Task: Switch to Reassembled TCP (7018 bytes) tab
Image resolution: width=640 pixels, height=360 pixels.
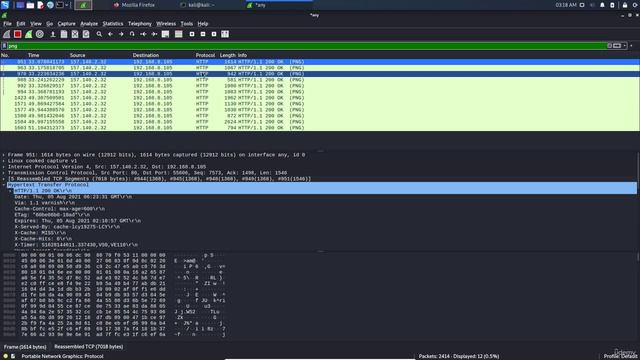Action: point(89,347)
